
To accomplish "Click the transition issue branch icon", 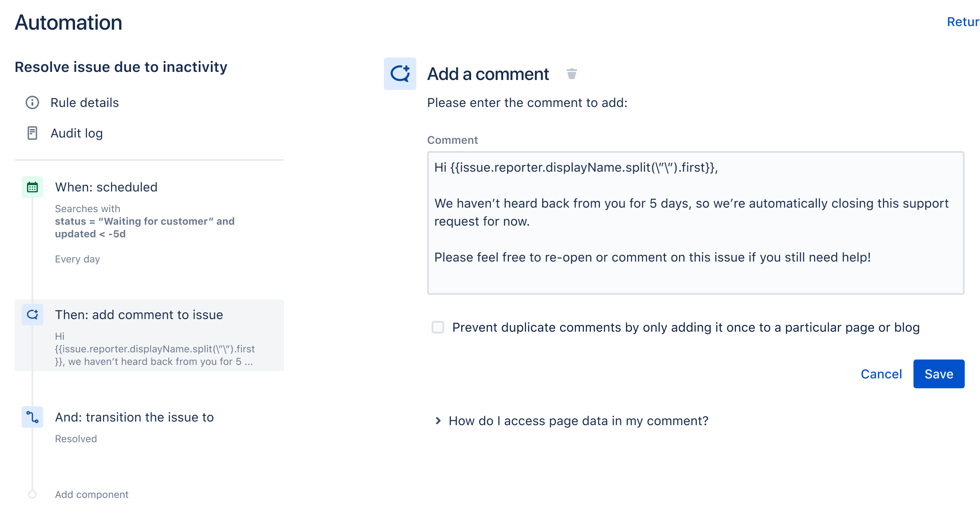I will [32, 417].
